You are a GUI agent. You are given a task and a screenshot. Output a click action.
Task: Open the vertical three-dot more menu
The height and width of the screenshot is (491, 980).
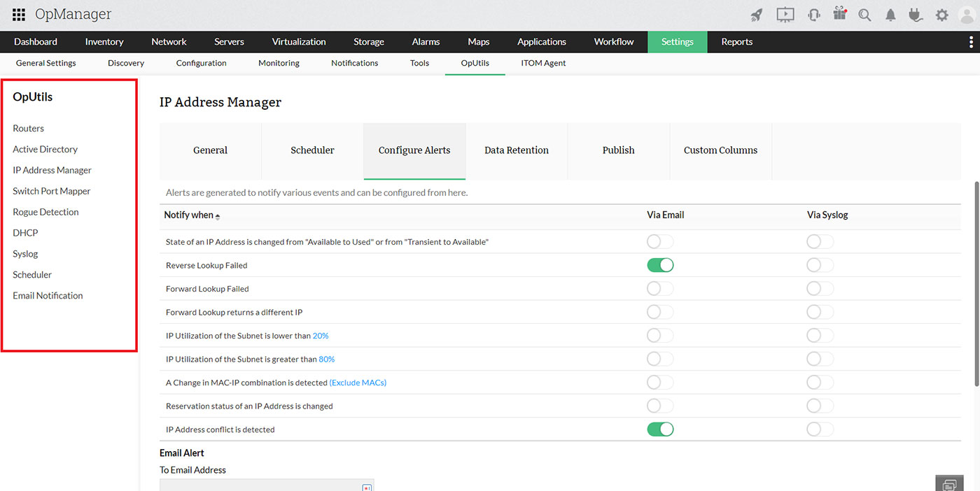point(971,42)
